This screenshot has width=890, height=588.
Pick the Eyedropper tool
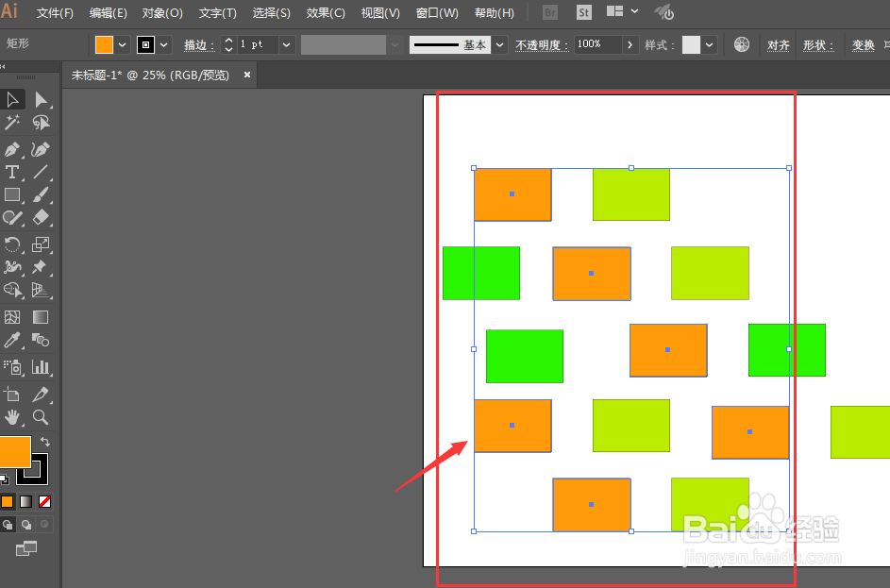point(12,340)
